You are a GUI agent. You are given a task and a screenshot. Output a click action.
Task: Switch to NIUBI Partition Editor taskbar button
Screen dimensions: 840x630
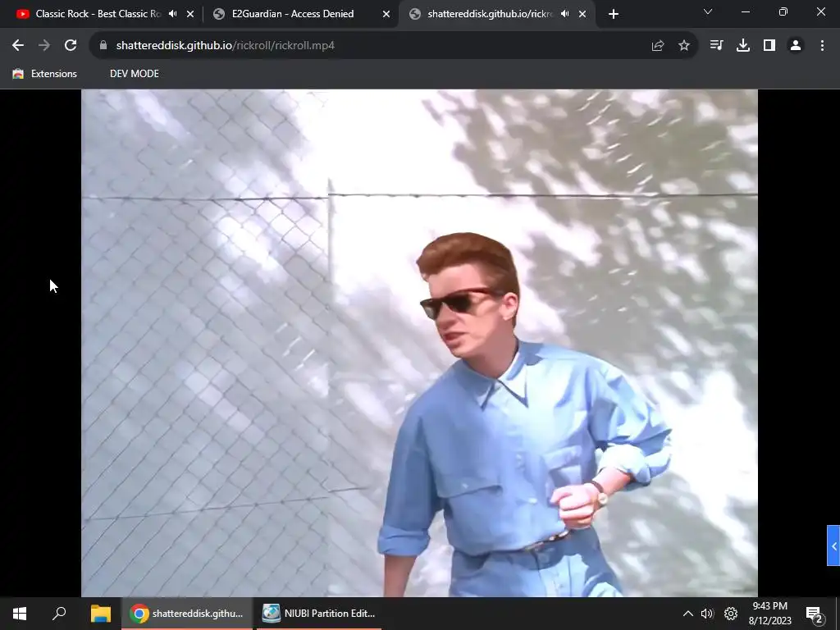319,614
